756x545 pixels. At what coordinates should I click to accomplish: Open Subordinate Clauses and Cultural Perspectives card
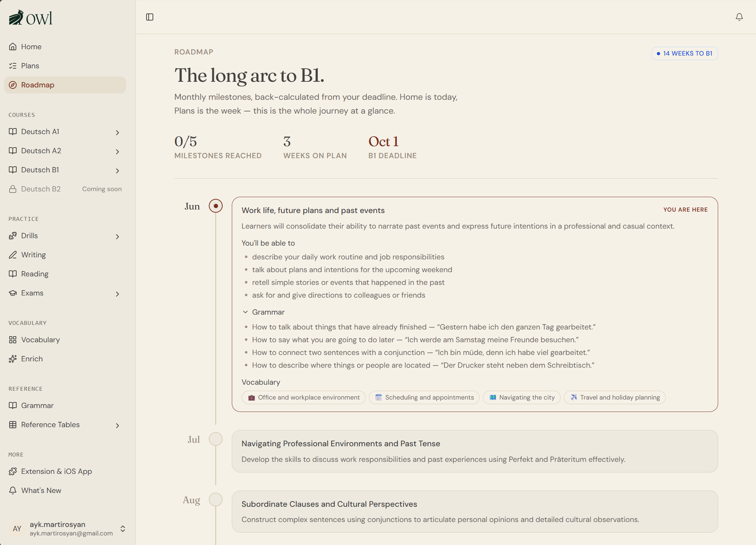(x=475, y=511)
